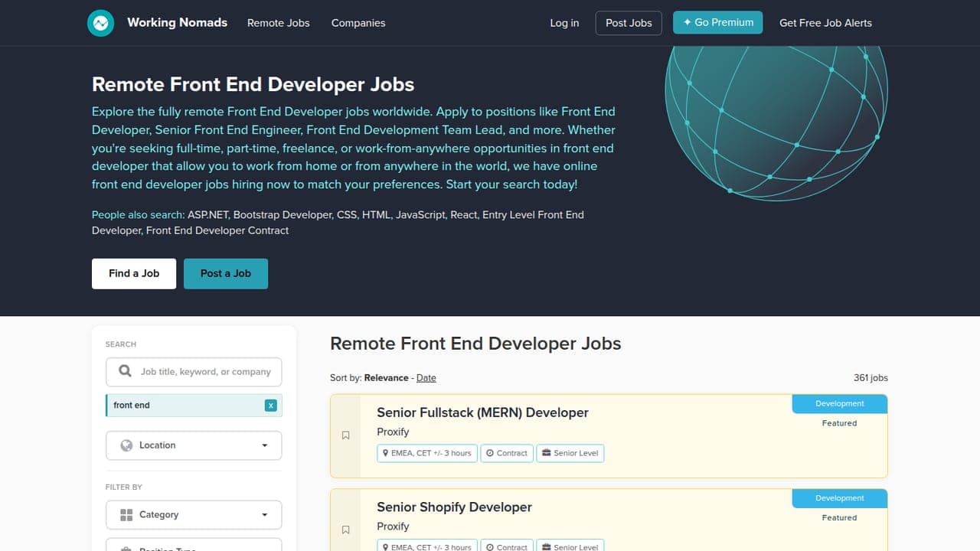Open the Remote Jobs menu item
The height and width of the screenshot is (551, 980).
tap(279, 23)
